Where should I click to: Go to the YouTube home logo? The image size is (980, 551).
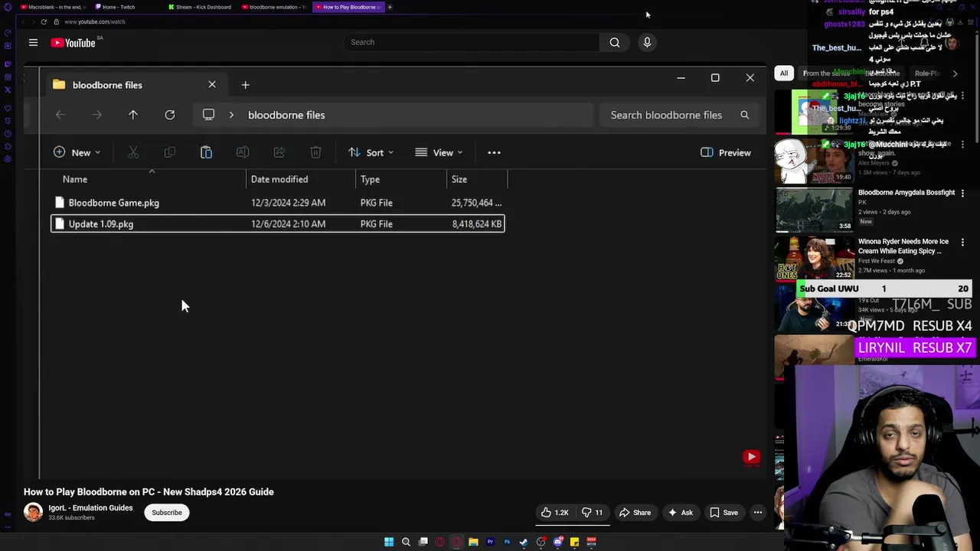[73, 43]
